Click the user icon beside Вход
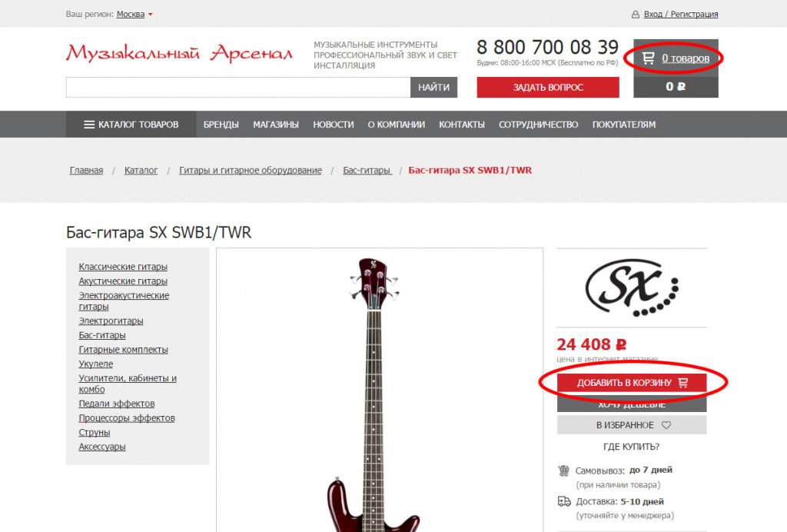This screenshot has width=787, height=532. click(636, 15)
